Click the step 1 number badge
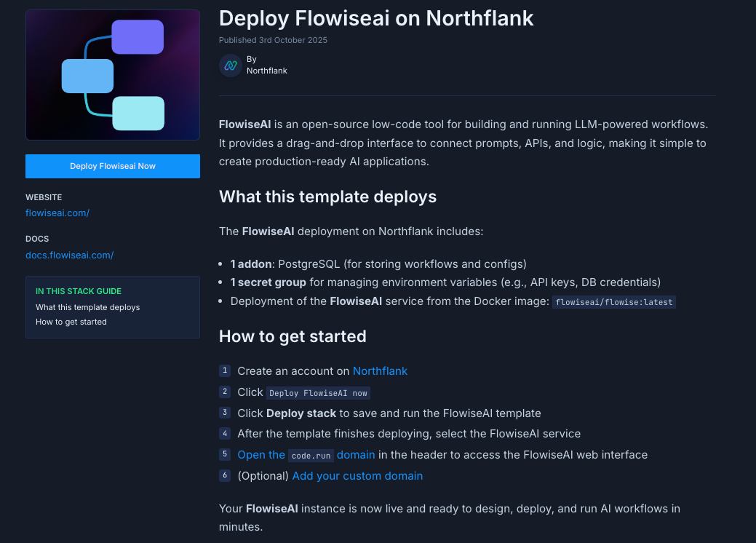This screenshot has height=543, width=756. [225, 370]
